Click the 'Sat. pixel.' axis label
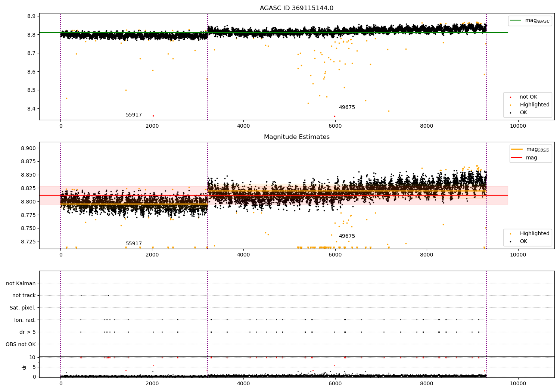Screen dimensions: 560x392 (23, 308)
